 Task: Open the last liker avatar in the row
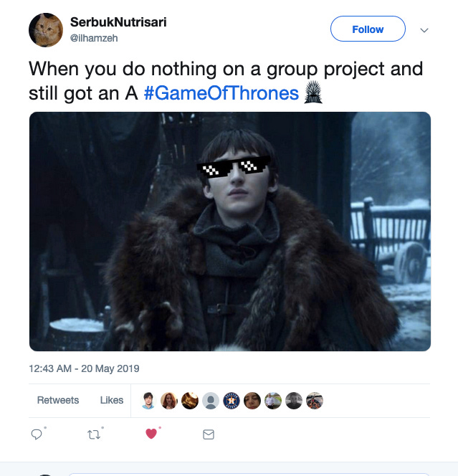click(315, 401)
